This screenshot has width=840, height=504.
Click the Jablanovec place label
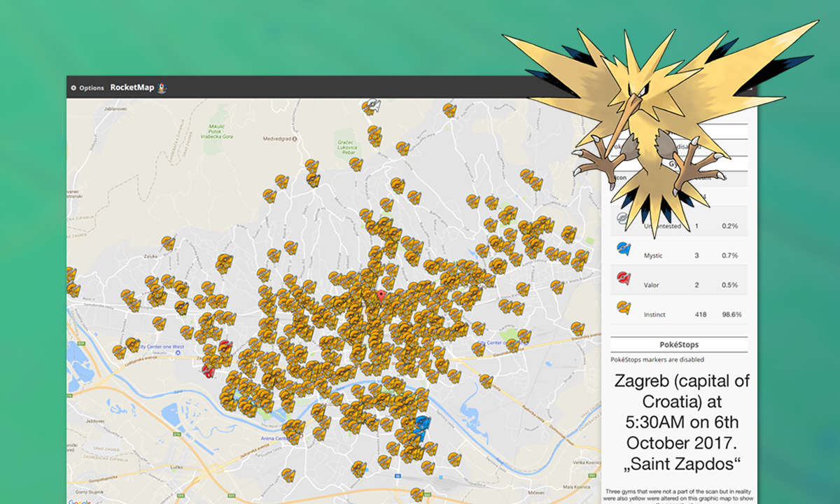coord(114,110)
